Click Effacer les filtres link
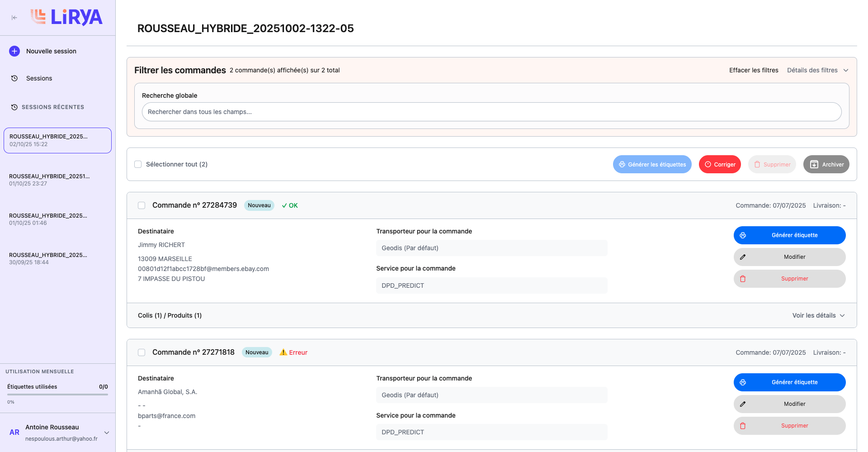 tap(754, 70)
